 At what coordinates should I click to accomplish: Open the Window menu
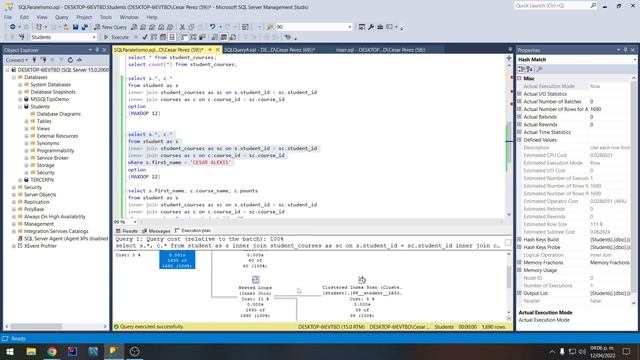129,17
